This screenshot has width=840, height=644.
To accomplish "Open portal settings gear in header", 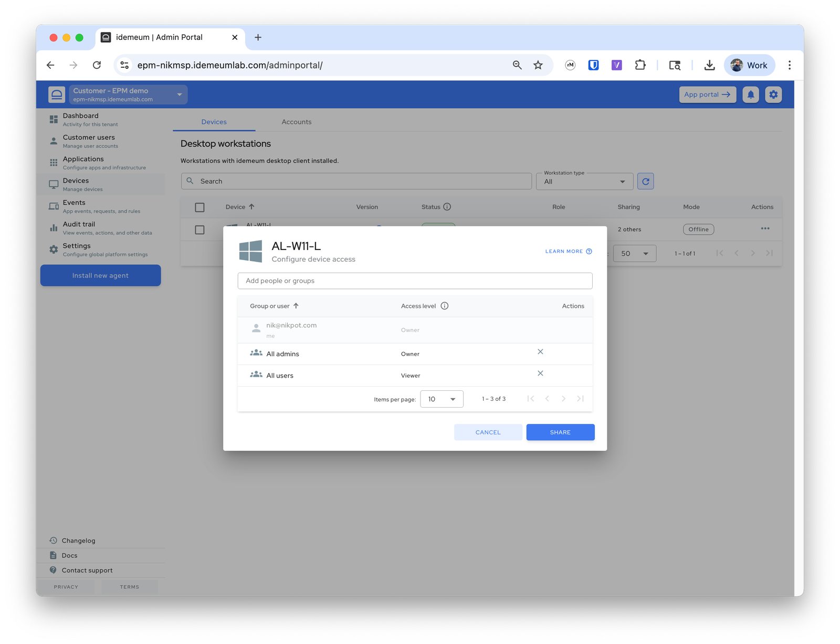I will pyautogui.click(x=773, y=95).
